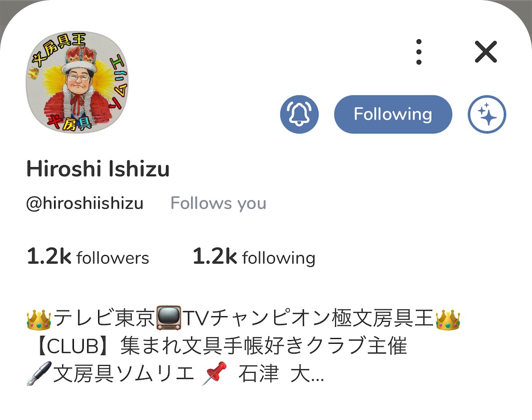View the 1.2k following list
Viewport: 532px width, 420px height.
254,256
